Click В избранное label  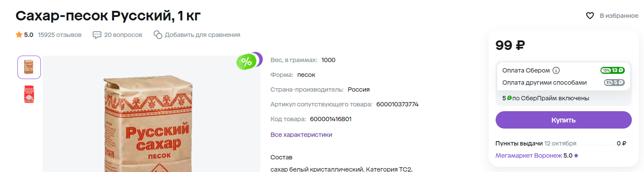coord(619,16)
